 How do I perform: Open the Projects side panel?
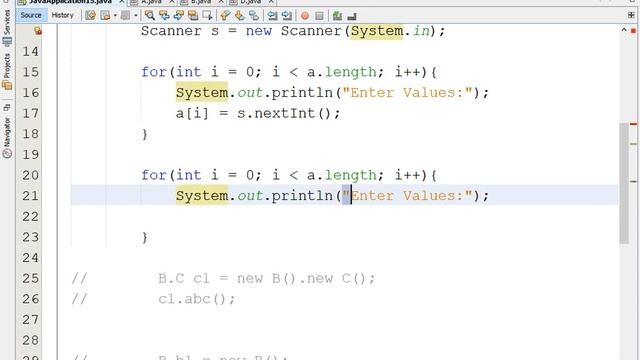tap(7, 72)
